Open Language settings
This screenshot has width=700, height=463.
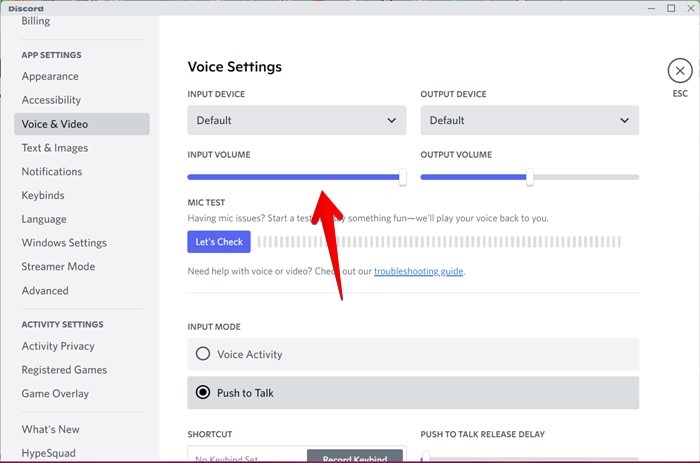pos(44,219)
